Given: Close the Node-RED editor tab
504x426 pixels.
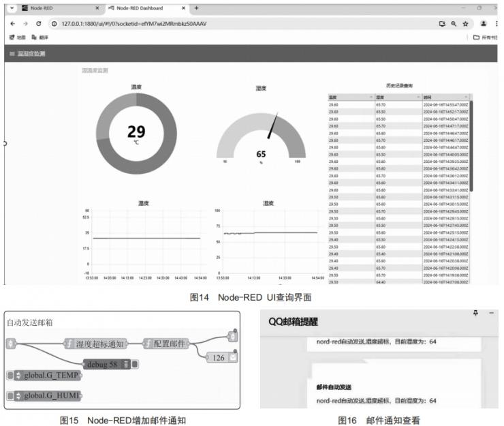Looking at the screenshot, I should point(97,8).
